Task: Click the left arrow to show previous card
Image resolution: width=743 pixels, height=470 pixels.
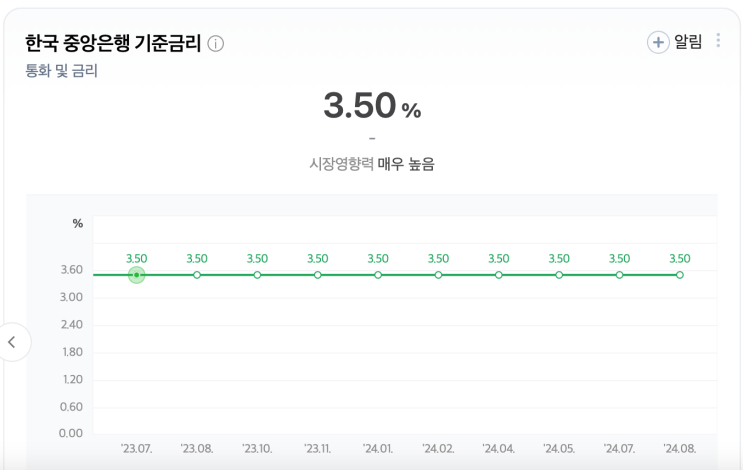Action: 12,342
